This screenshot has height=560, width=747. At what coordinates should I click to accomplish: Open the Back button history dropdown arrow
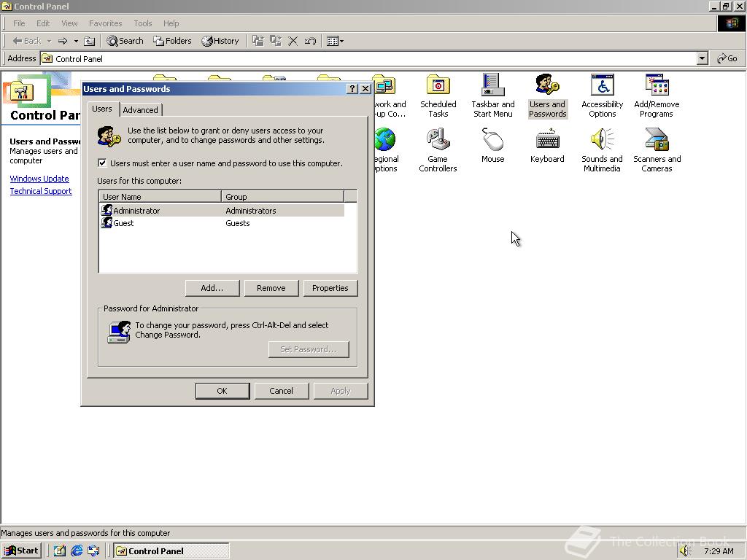point(49,41)
